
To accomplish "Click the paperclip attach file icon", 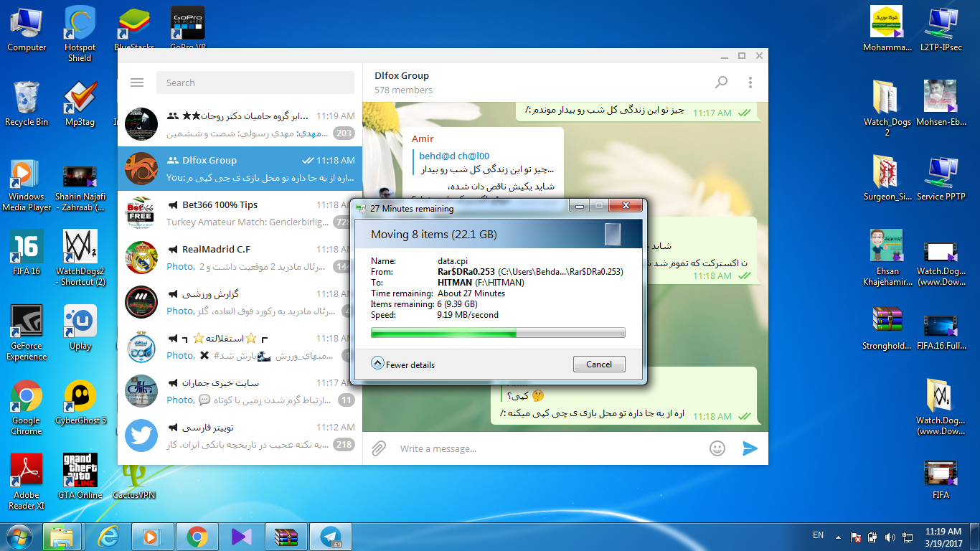I will [x=379, y=448].
